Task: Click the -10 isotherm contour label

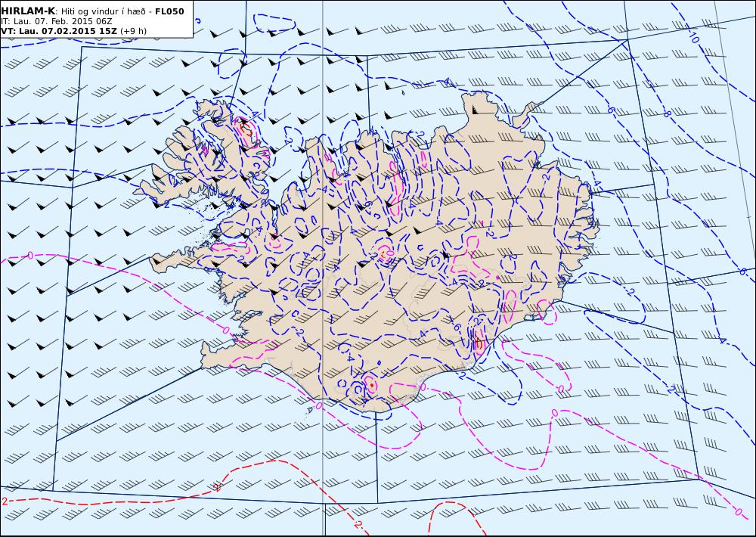Action: tap(692, 37)
